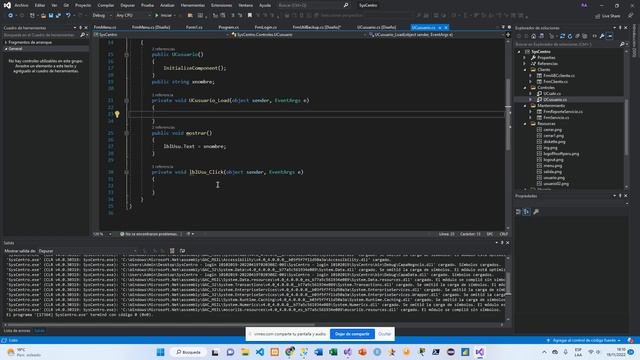Open the Archivo menu
The image size is (640, 360).
click(x=21, y=5)
